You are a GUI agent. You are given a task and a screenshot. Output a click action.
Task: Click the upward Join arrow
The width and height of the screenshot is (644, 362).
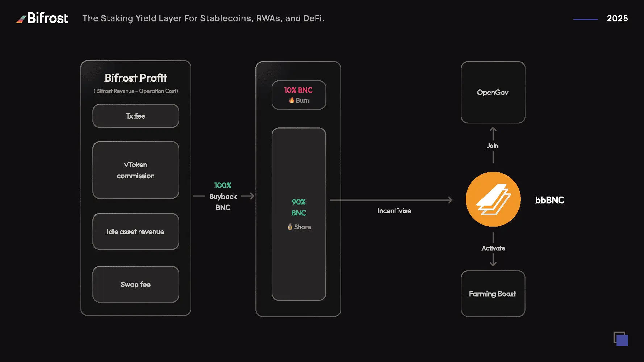click(493, 134)
